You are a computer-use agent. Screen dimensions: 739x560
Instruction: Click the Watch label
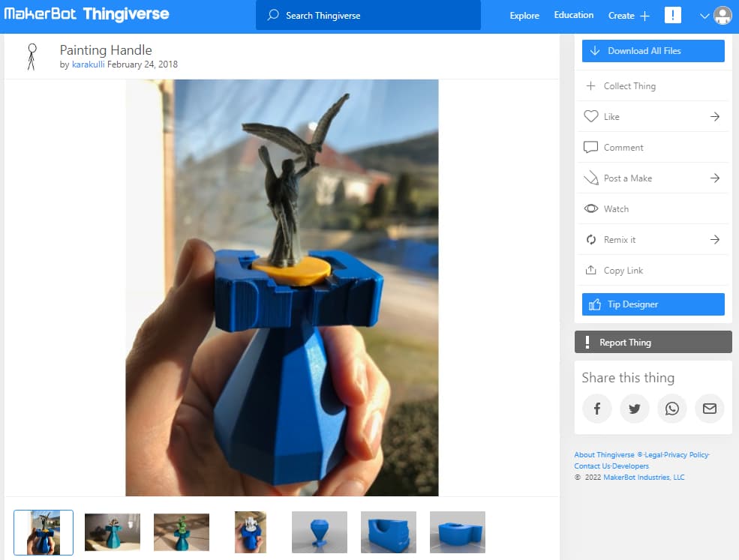(616, 209)
